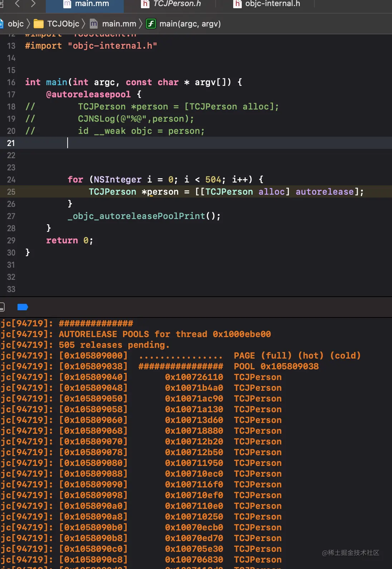Click address 0x100706830 in console

pos(194,560)
